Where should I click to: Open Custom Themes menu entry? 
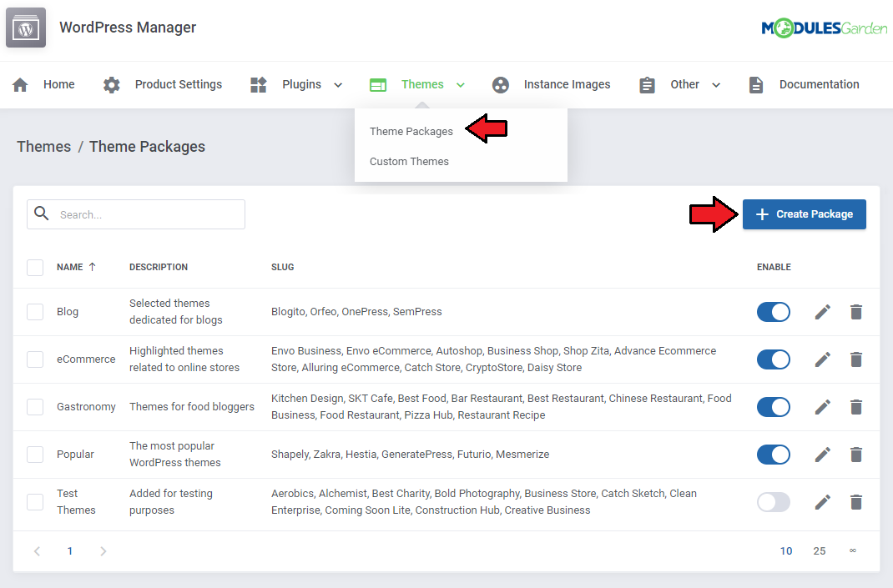[409, 162]
